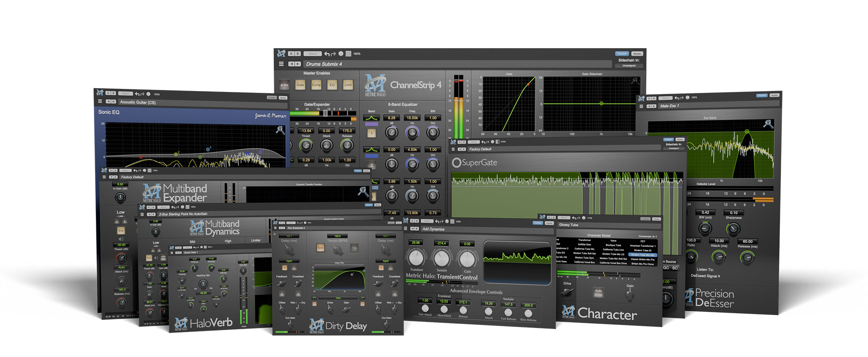Click the Fast Attack knob in TransientControl

(425, 308)
